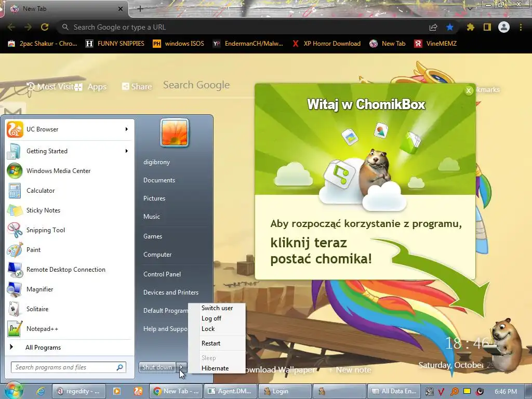This screenshot has width=532, height=399.
Task: Open the Chrome profile avatar
Action: point(504,27)
